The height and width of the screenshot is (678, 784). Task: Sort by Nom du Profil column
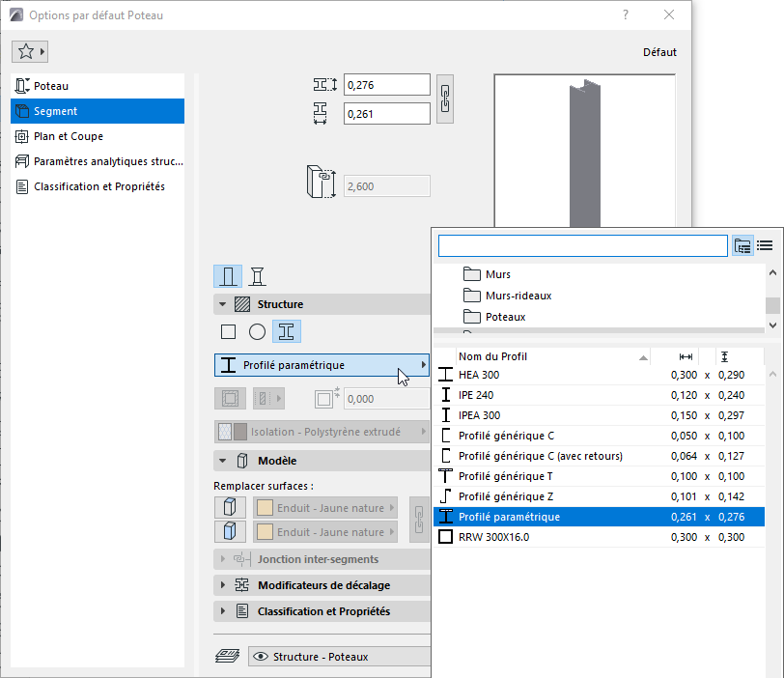[x=552, y=356]
